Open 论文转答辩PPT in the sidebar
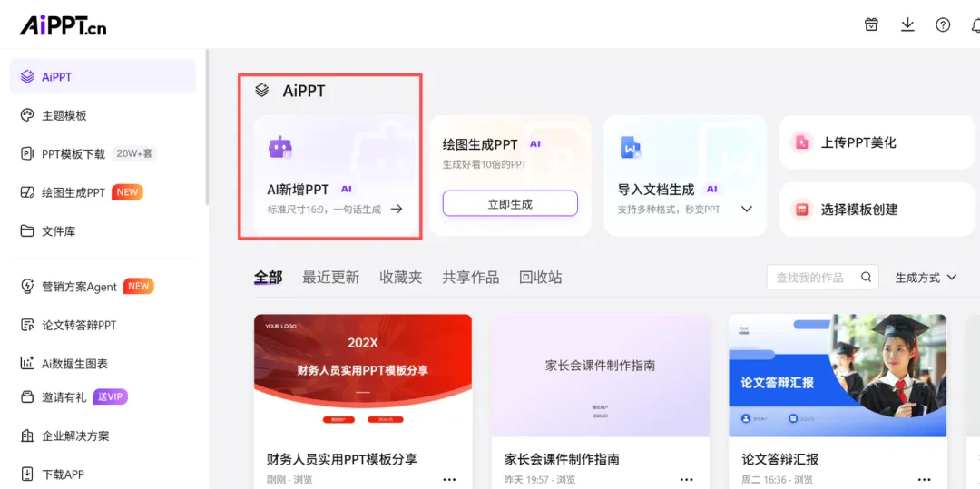The width and height of the screenshot is (980, 489). point(103,325)
